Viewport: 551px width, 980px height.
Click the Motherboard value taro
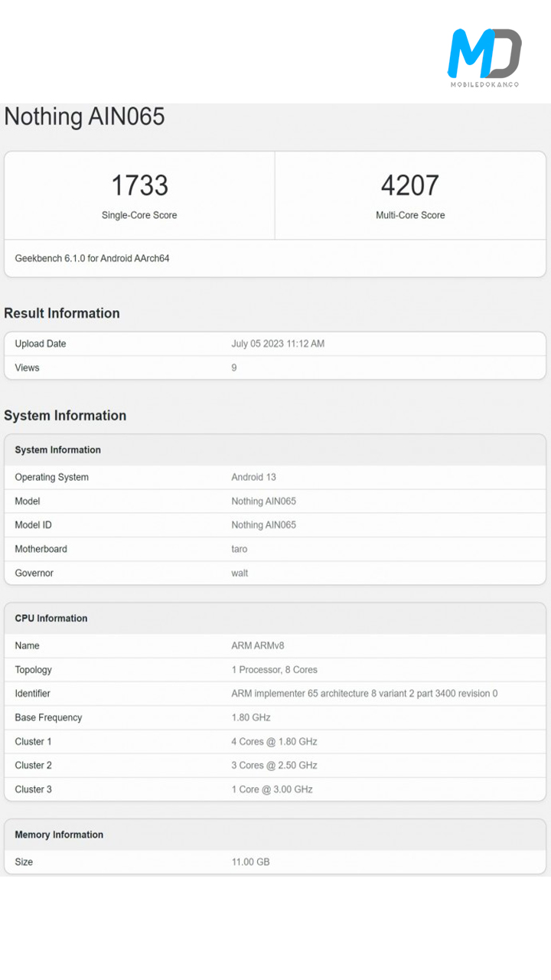240,549
